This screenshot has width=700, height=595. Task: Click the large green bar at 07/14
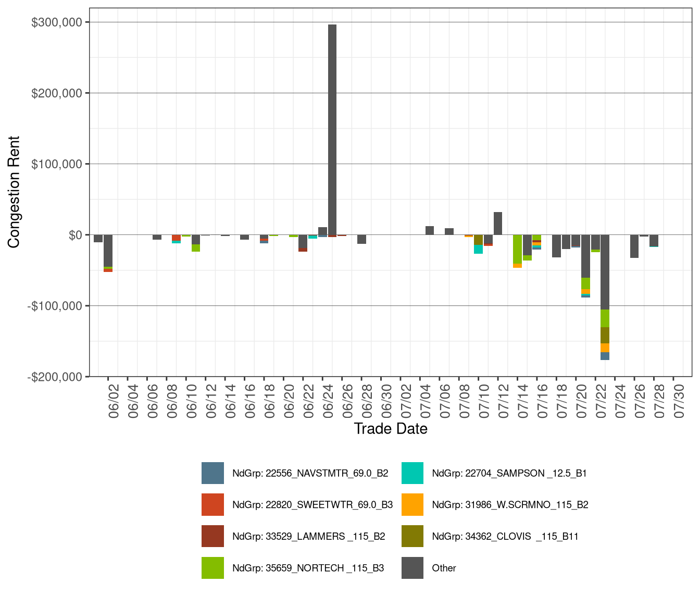click(x=517, y=249)
